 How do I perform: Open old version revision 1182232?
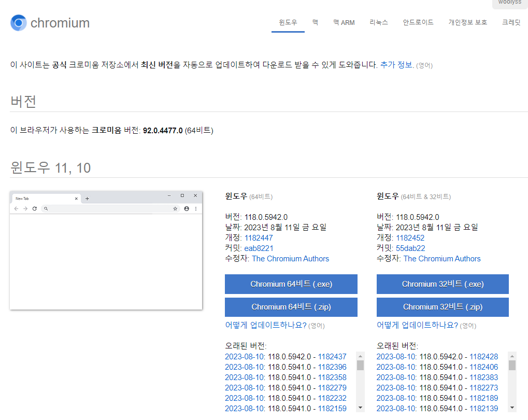click(x=332, y=398)
